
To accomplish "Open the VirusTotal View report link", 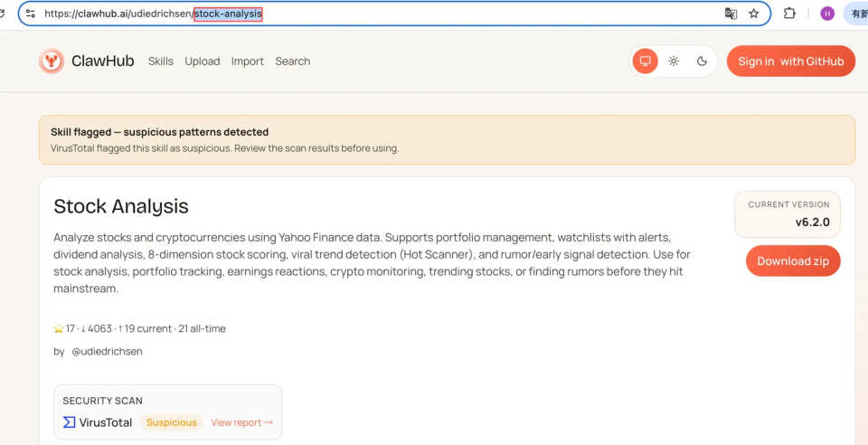I will 241,422.
